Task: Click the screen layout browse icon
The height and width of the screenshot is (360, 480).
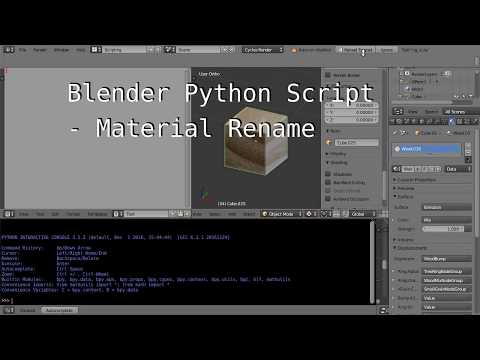Action: click(x=96, y=50)
